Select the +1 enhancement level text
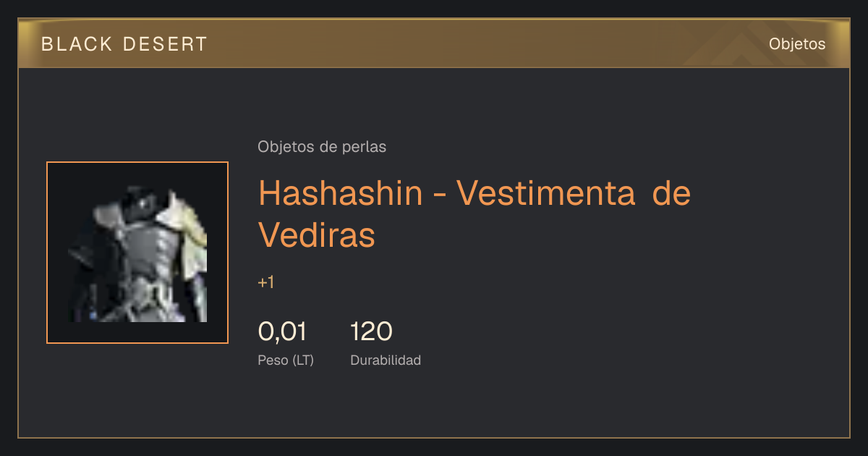The width and height of the screenshot is (868, 456). 266,282
